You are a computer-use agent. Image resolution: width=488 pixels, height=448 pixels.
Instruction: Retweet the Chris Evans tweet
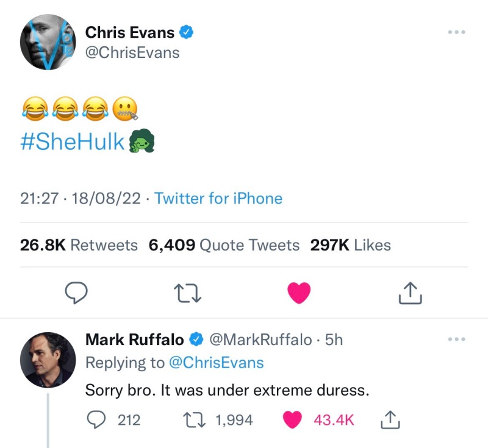[187, 293]
